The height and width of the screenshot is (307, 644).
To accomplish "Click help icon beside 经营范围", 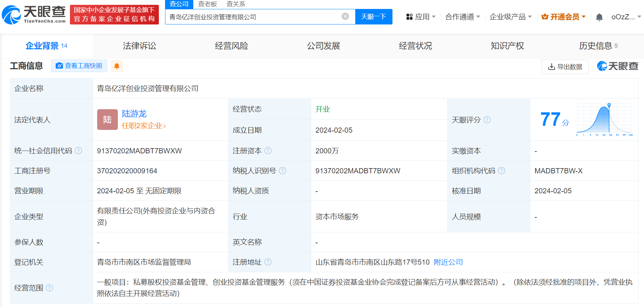I will click(x=50, y=288).
